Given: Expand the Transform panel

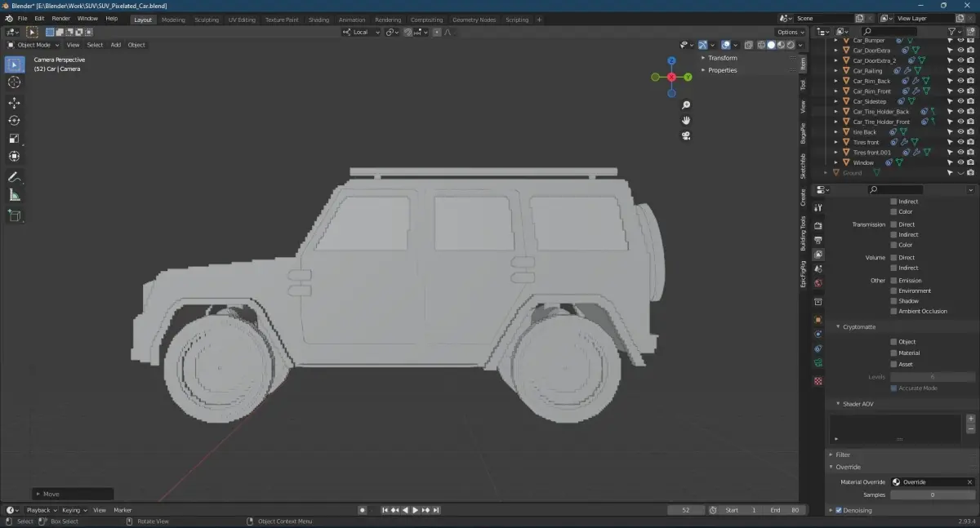Looking at the screenshot, I should [722, 58].
